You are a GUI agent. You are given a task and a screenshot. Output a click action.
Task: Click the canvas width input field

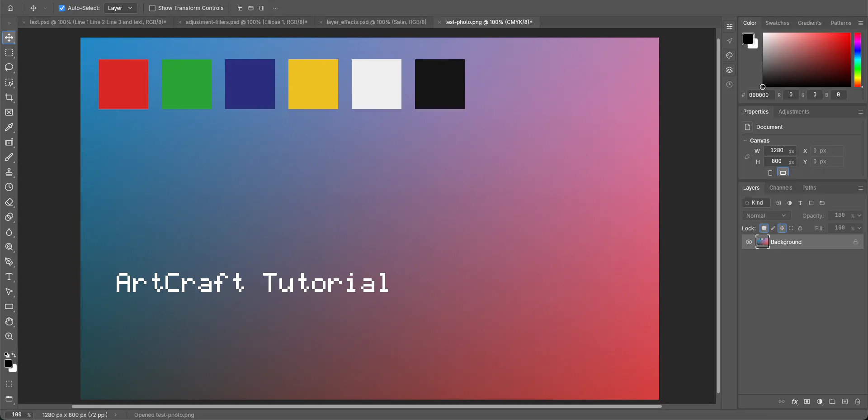click(x=780, y=151)
